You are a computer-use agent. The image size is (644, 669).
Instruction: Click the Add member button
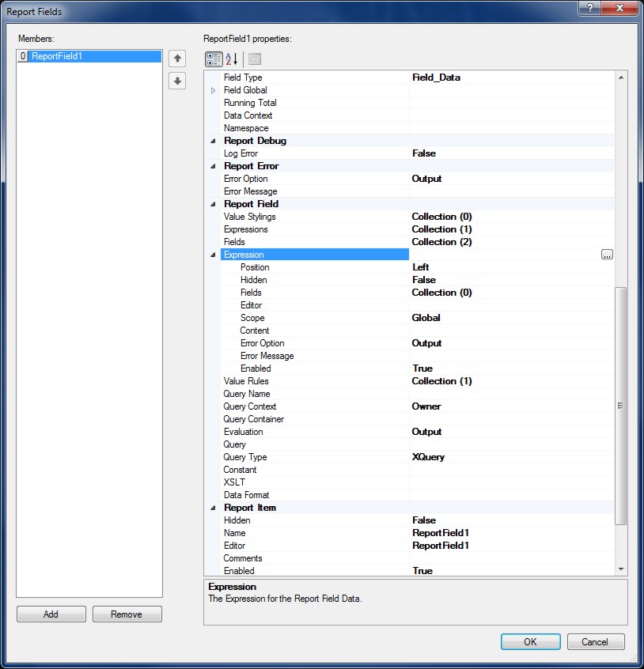51,614
